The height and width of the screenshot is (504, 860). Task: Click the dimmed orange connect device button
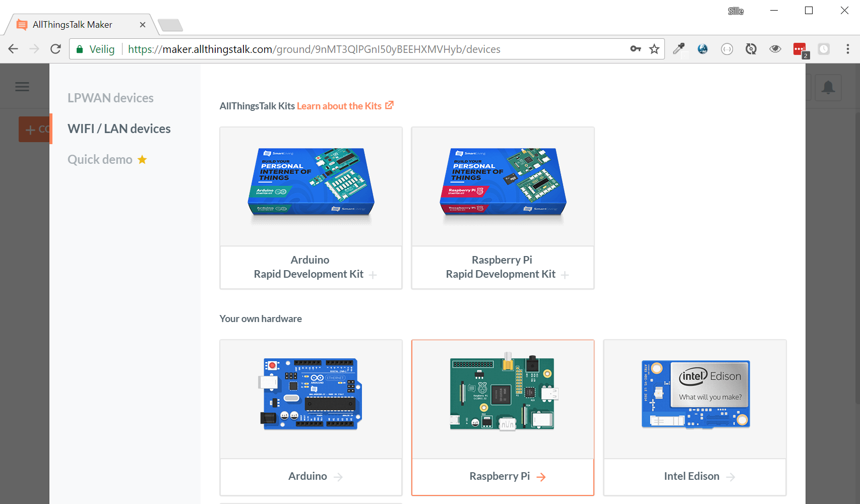34,130
